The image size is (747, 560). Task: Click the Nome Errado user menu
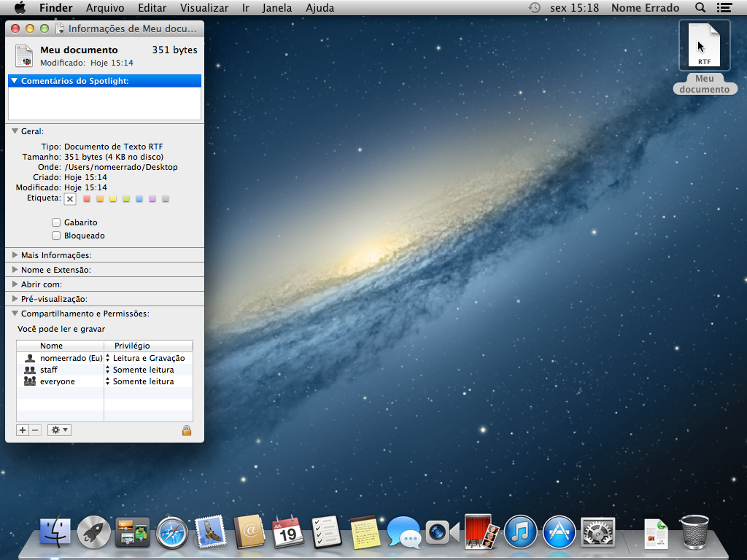click(645, 8)
